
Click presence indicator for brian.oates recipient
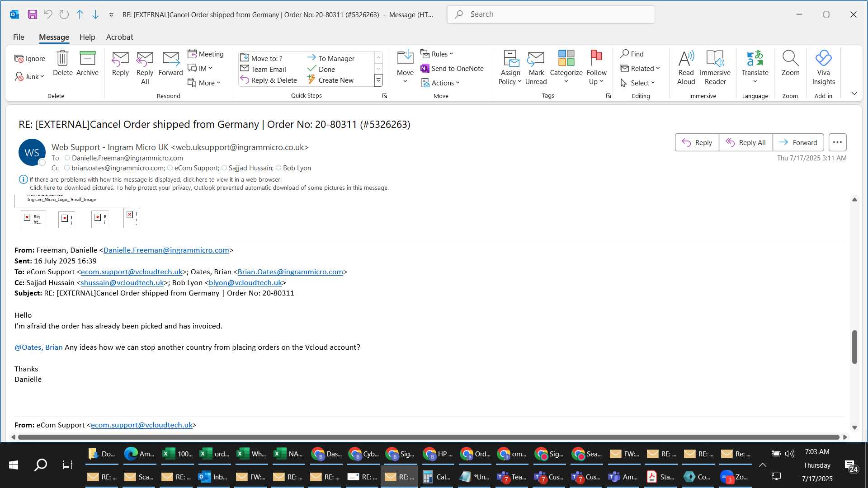pos(67,168)
